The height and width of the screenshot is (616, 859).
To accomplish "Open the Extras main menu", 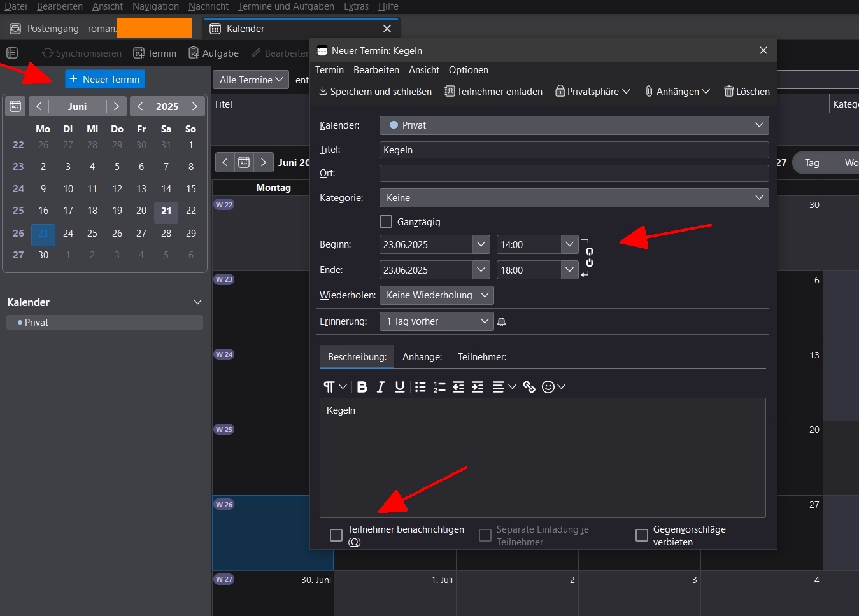I will pyautogui.click(x=356, y=6).
